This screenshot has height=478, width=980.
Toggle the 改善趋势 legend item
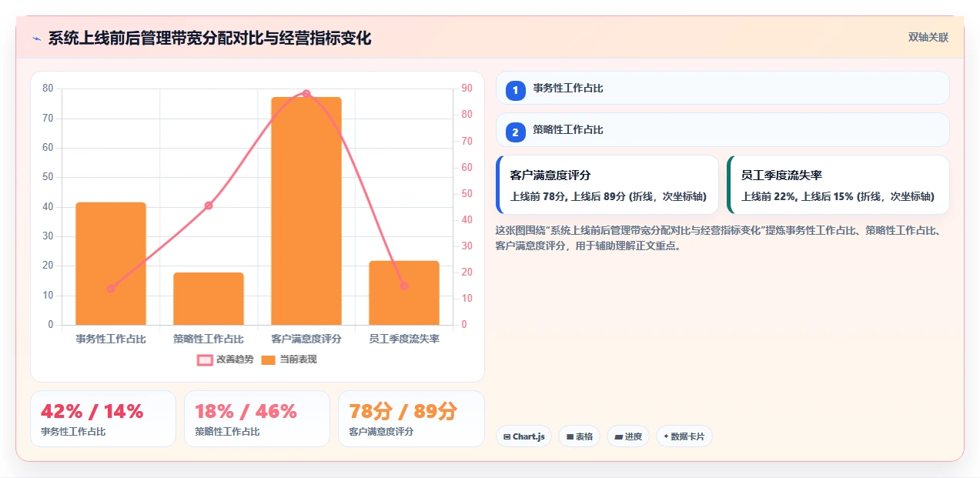pyautogui.click(x=225, y=359)
